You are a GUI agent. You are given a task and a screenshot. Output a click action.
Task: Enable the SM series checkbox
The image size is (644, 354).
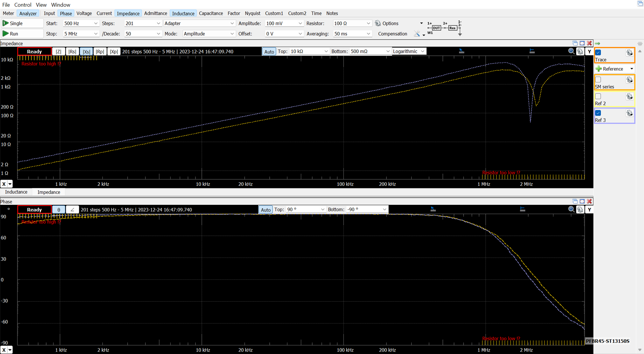pos(598,80)
